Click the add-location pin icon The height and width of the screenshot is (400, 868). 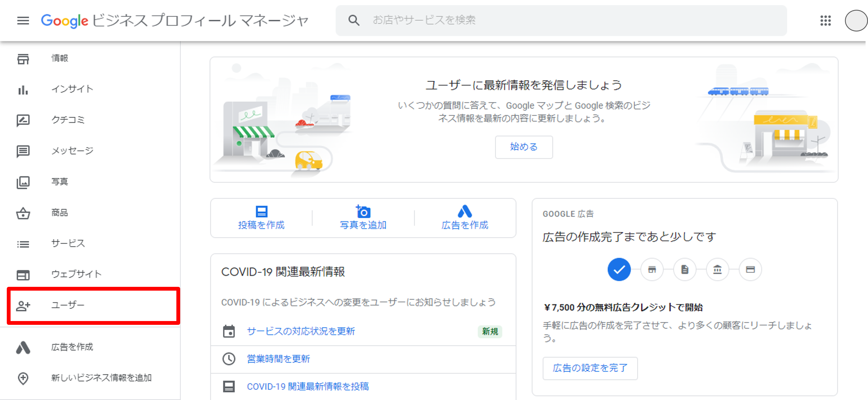click(x=23, y=378)
